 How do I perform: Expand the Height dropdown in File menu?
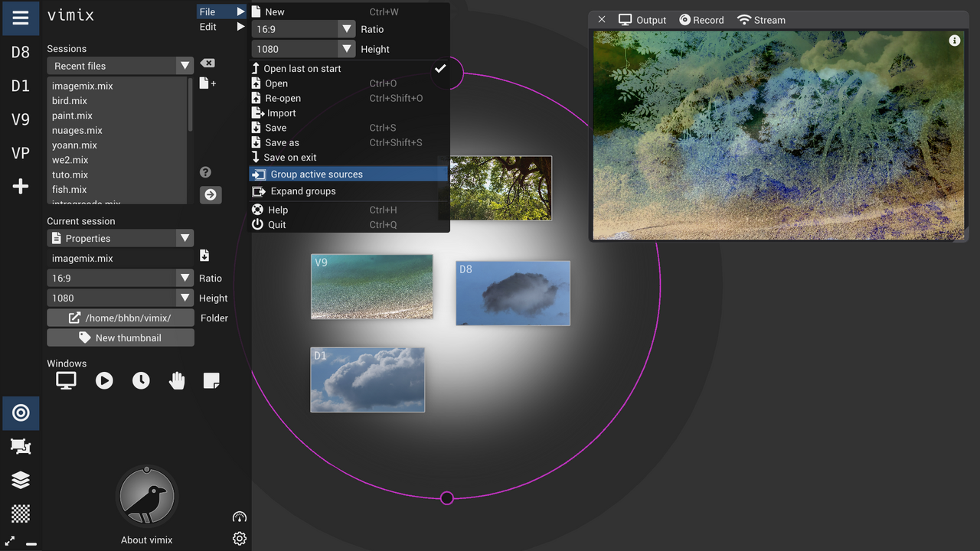tap(346, 49)
